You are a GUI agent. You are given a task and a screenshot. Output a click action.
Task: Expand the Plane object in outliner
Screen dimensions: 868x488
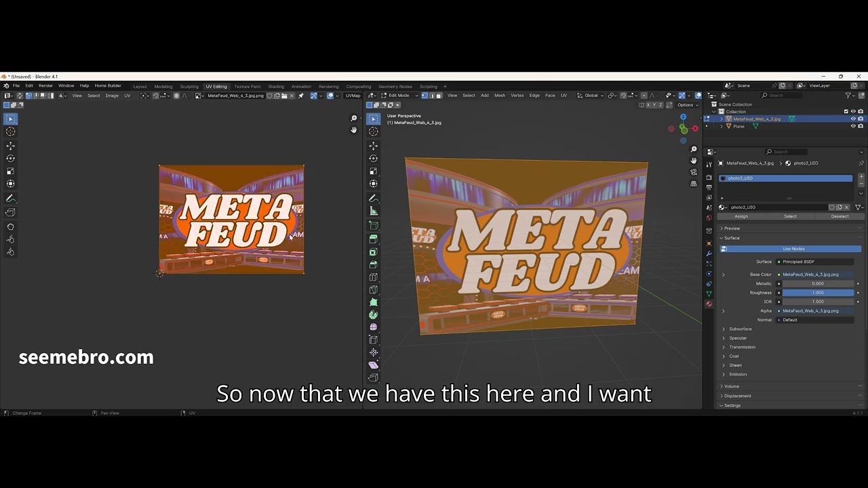[x=722, y=126]
